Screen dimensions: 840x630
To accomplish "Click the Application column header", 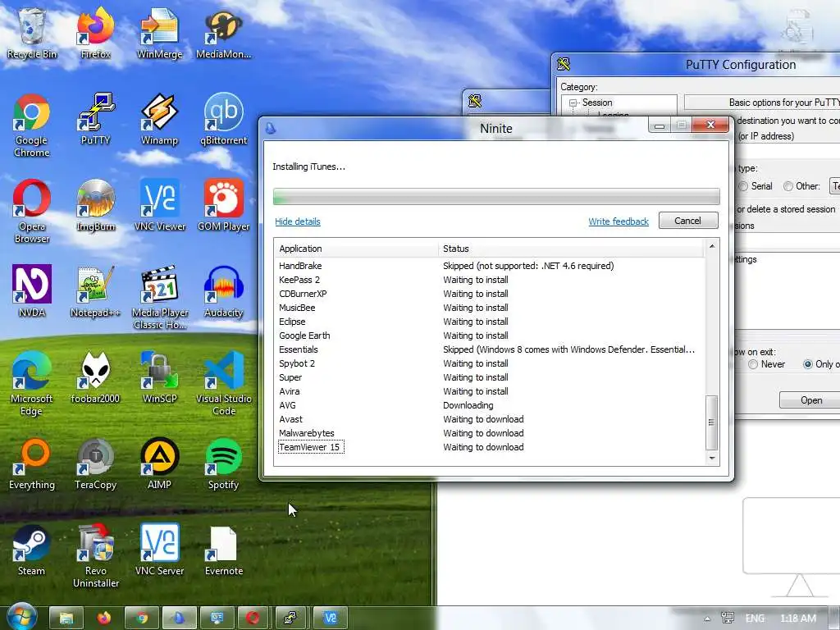I will [356, 249].
